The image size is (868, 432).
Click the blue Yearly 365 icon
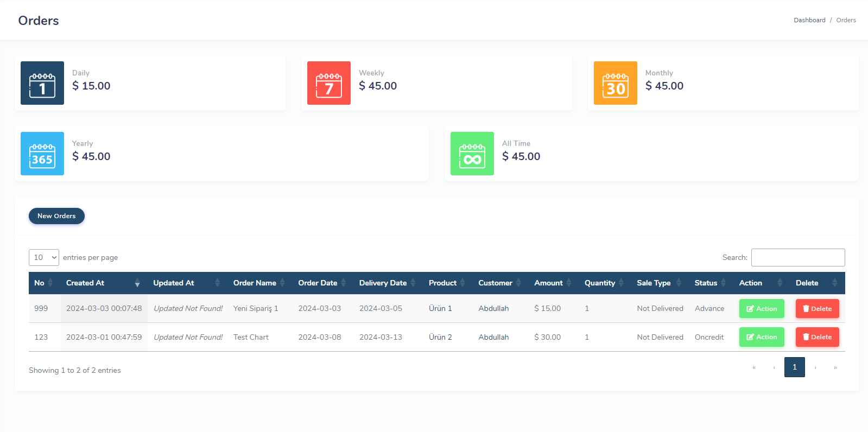pos(42,154)
